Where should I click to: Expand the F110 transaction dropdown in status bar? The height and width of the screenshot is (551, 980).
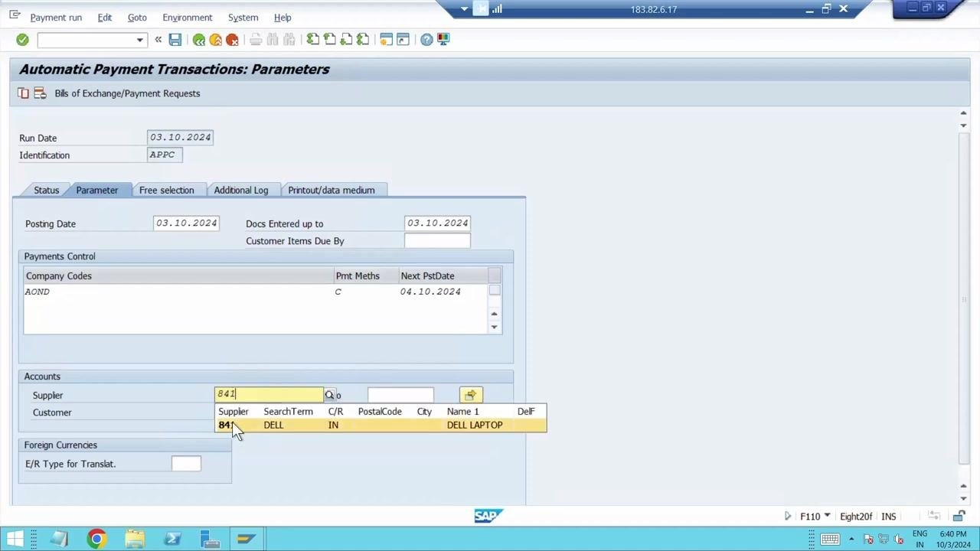click(x=827, y=517)
